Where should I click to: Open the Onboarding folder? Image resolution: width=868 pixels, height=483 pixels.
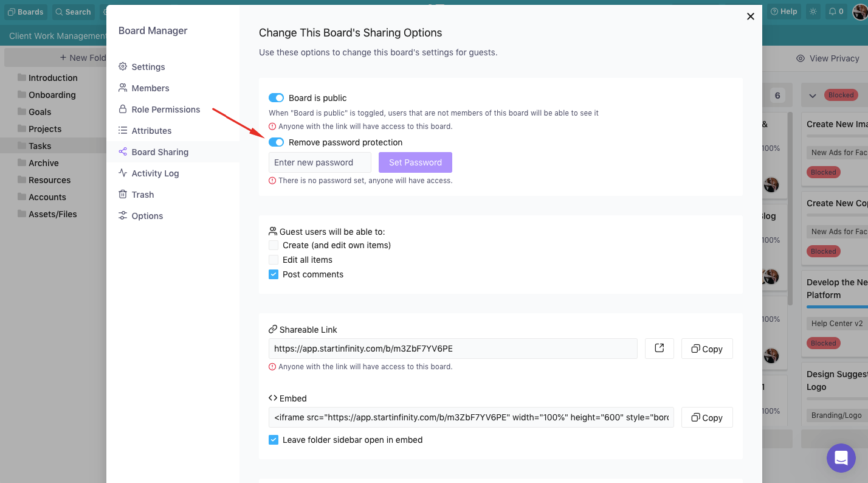[53, 95]
